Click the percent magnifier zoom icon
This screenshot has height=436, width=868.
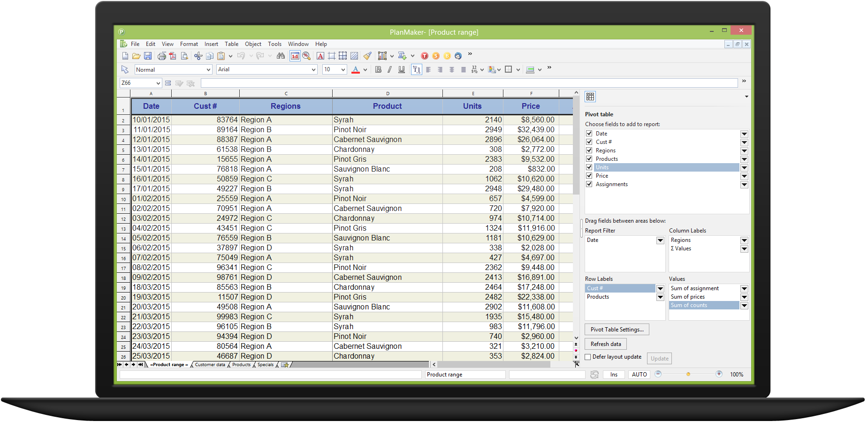[306, 56]
